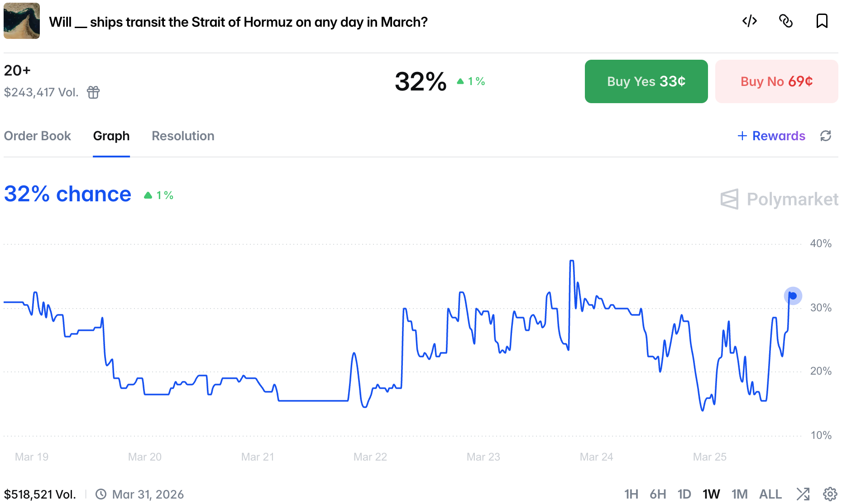
Task: Open chart settings gear icon
Action: coord(830,494)
